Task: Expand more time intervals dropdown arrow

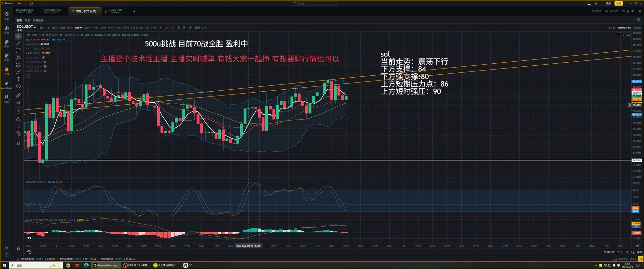Action: tap(160, 28)
